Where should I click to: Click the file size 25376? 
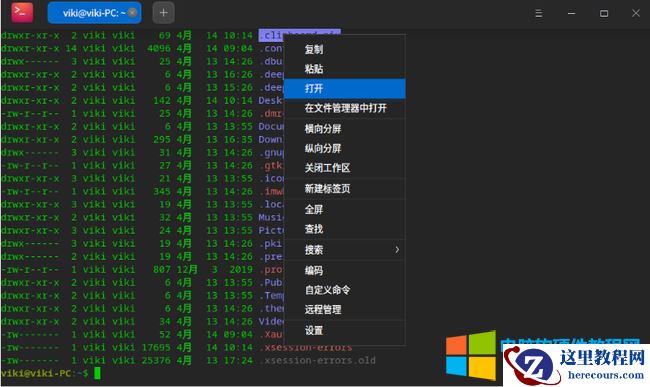[156, 360]
